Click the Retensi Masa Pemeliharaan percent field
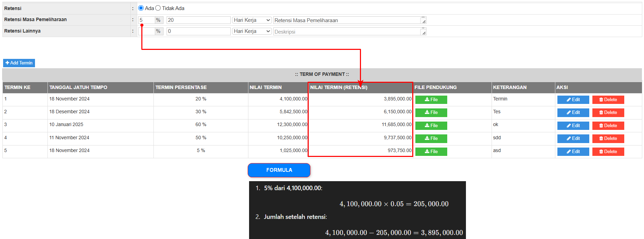644x239 pixels. point(146,20)
